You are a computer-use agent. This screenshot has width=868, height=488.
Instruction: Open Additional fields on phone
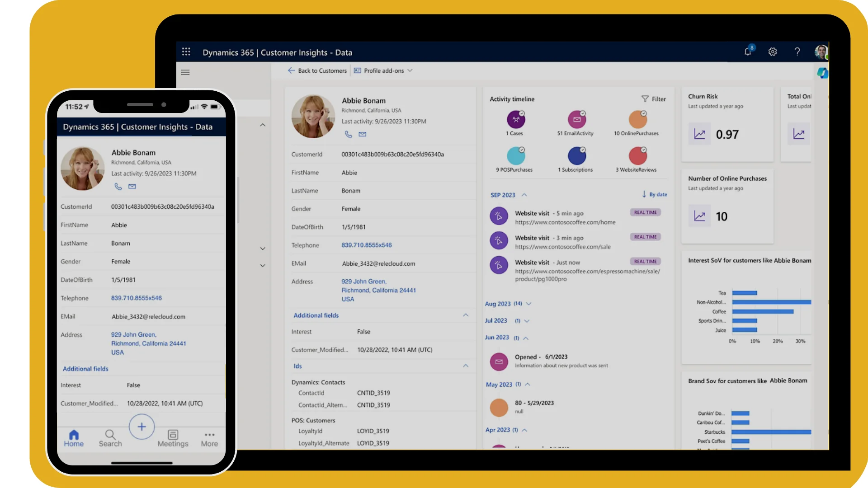[85, 369]
